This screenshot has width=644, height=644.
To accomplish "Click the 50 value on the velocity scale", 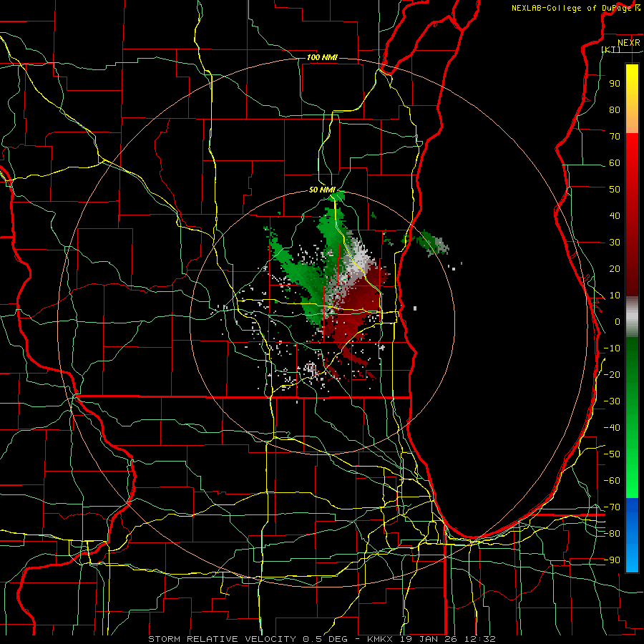I will click(x=615, y=190).
